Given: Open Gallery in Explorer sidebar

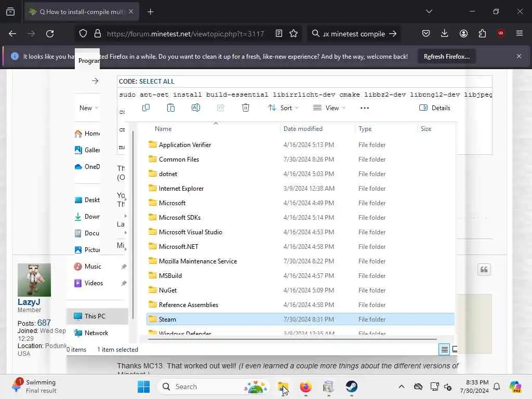Looking at the screenshot, I should (87, 150).
